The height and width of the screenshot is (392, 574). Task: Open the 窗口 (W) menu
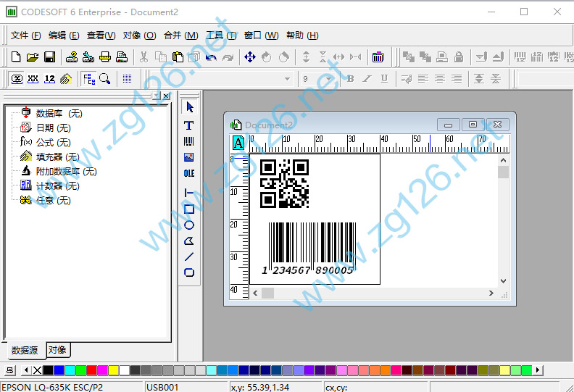(x=261, y=36)
